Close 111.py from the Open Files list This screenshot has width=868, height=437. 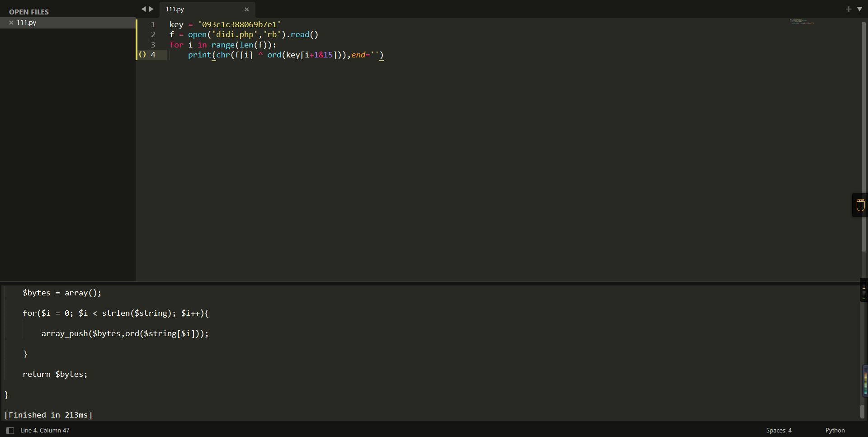(x=11, y=23)
